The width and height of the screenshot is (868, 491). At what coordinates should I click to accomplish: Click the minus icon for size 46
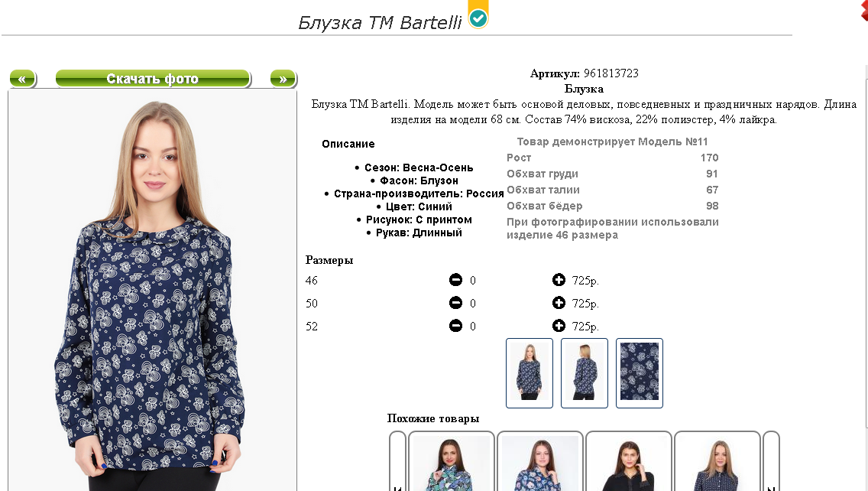pyautogui.click(x=455, y=280)
